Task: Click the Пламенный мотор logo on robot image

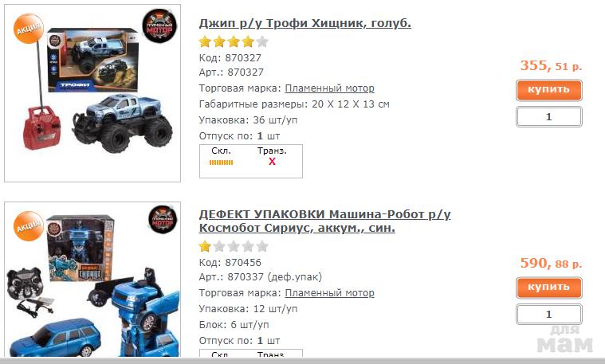Action: pyautogui.click(x=163, y=220)
